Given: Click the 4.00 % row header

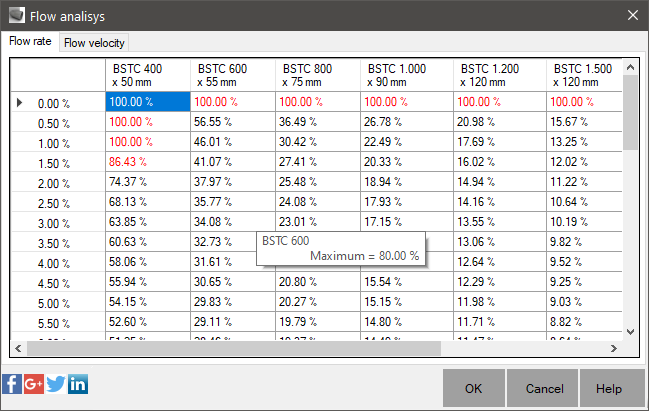Looking at the screenshot, I should (x=58, y=262).
